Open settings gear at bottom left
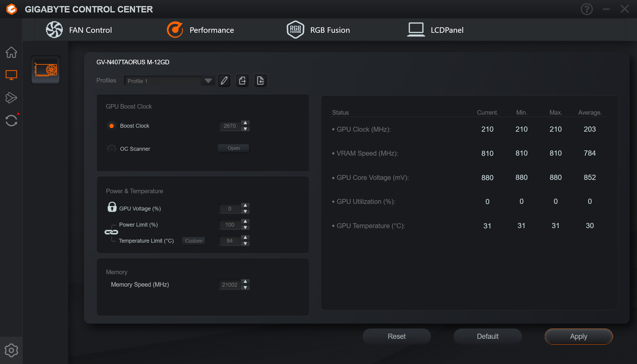The height and width of the screenshot is (364, 637). [x=11, y=350]
